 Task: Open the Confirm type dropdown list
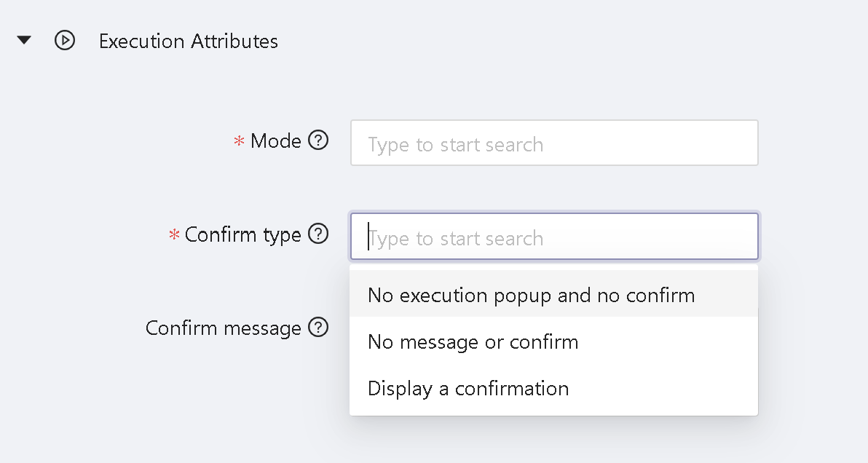coord(554,237)
